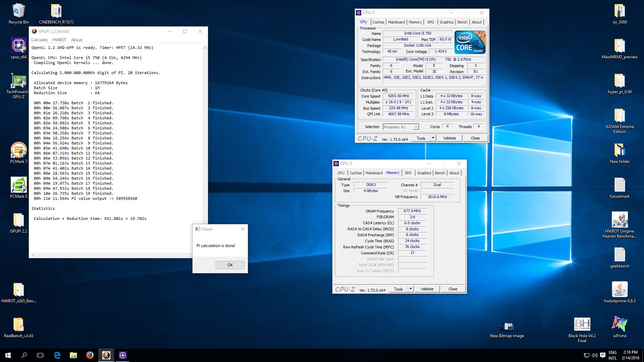Viewport: 644px width, 362px height.
Task: Close the Finish dialog with X
Action: coord(243,229)
